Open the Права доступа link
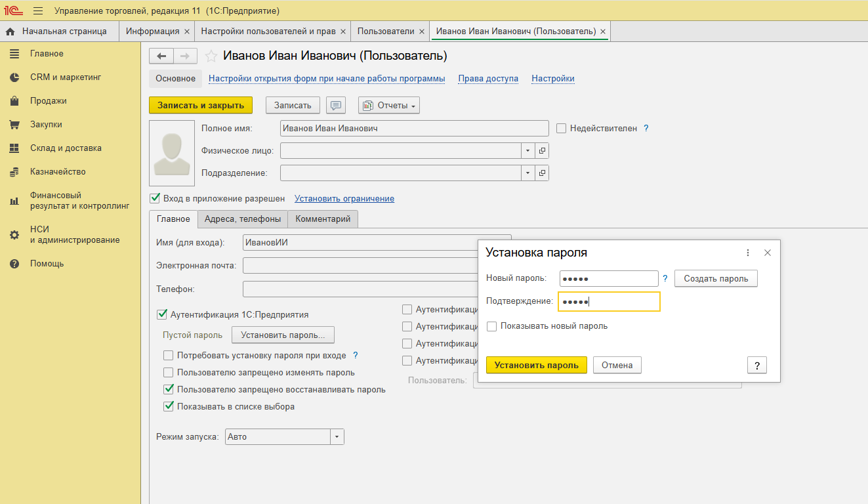The width and height of the screenshot is (868, 504). (x=488, y=79)
